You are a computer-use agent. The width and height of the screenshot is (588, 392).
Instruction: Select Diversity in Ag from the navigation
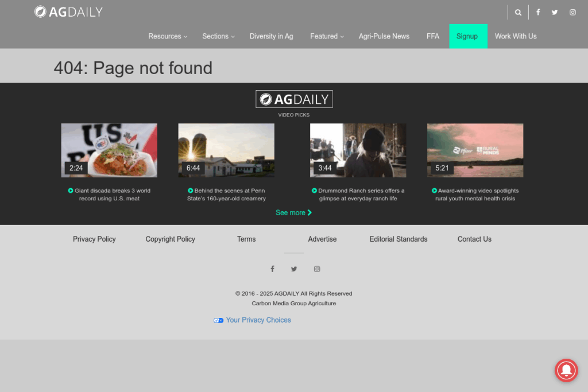[271, 36]
